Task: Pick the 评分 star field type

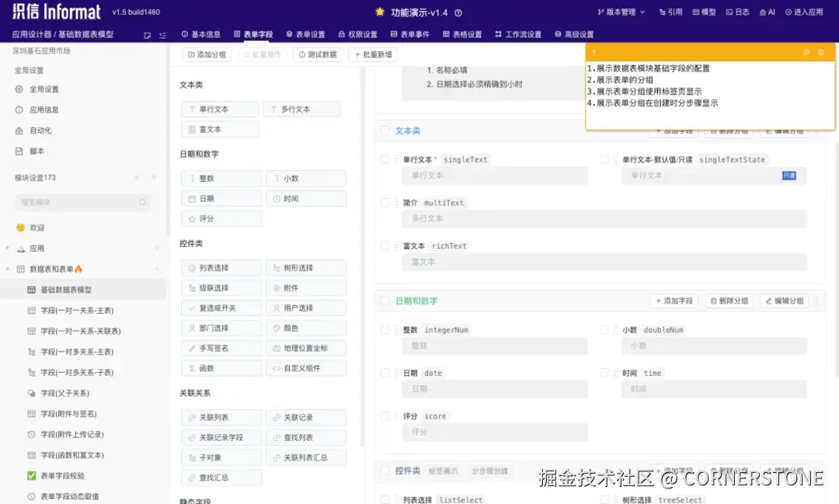Action: click(x=221, y=219)
